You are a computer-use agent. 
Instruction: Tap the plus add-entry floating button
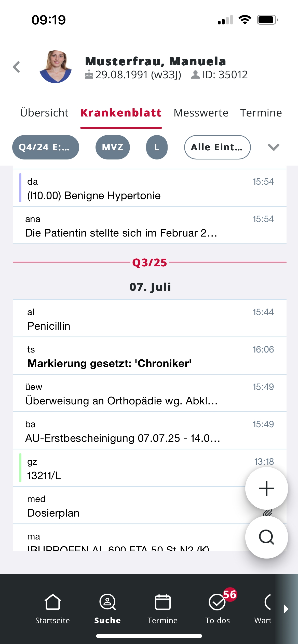pyautogui.click(x=266, y=488)
